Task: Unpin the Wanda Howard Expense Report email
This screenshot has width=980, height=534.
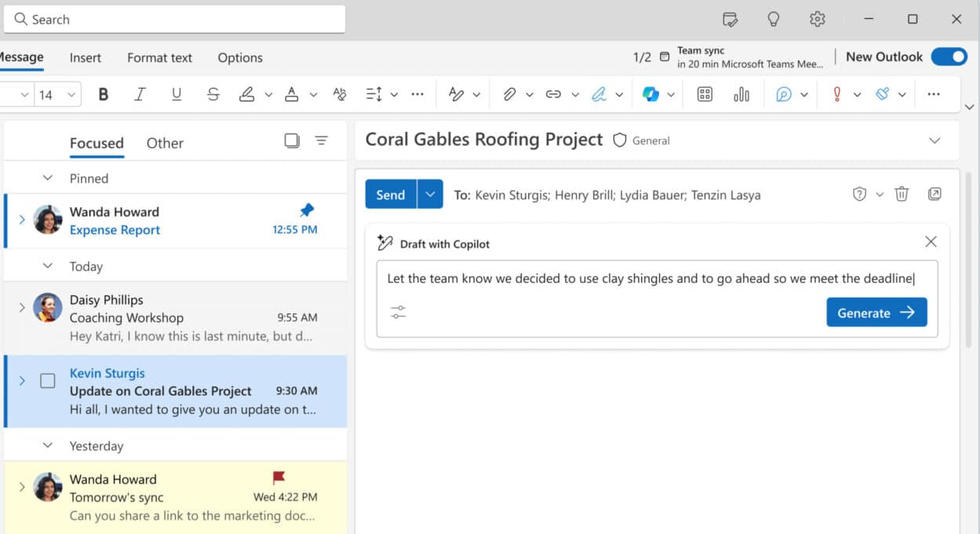Action: [307, 210]
